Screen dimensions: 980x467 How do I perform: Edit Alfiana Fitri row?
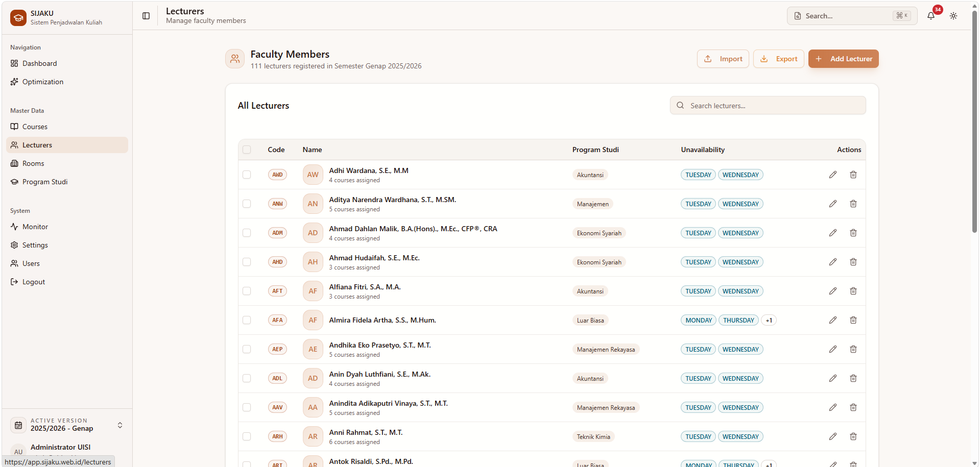point(833,291)
